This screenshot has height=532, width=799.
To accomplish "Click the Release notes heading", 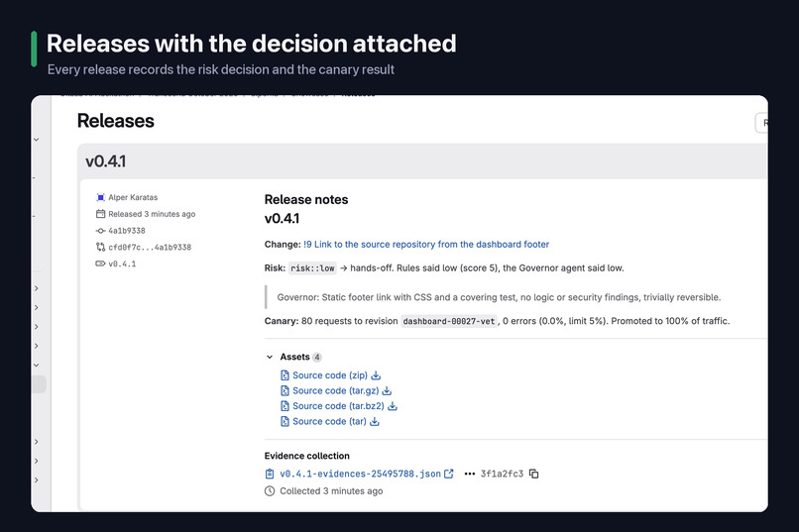I will (x=306, y=199).
